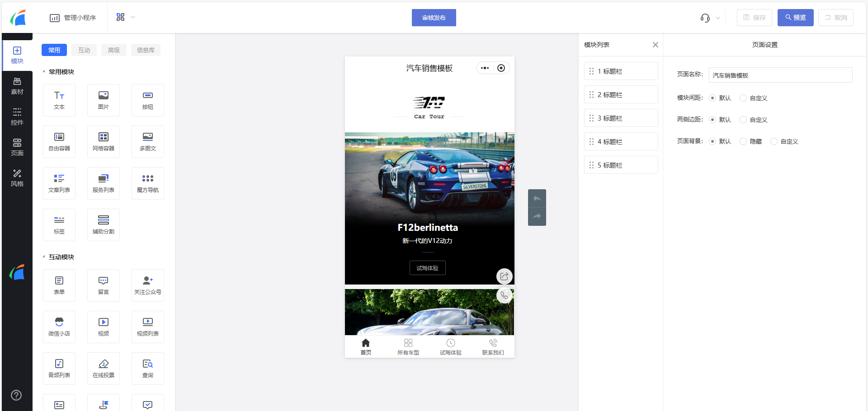Add the 查询 query module

click(x=148, y=369)
